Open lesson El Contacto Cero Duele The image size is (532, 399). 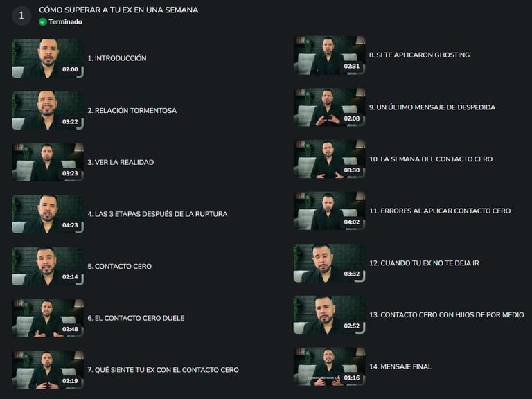click(136, 318)
